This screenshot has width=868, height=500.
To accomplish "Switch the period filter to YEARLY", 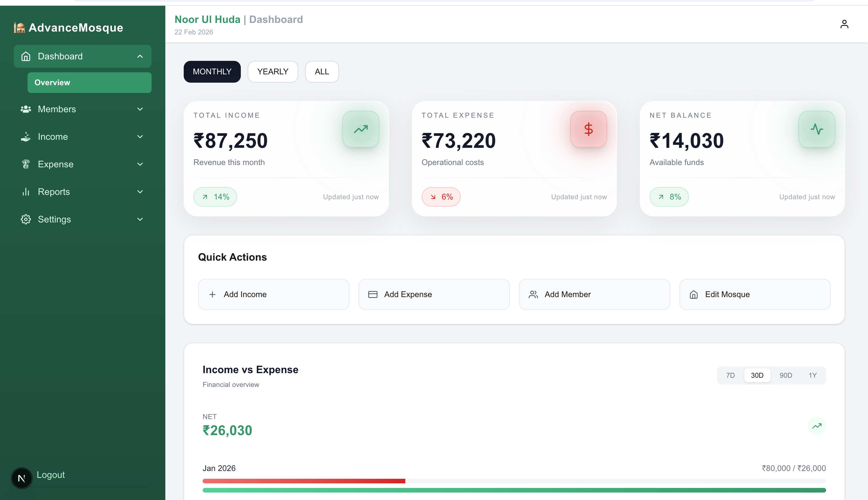I will click(x=273, y=71).
